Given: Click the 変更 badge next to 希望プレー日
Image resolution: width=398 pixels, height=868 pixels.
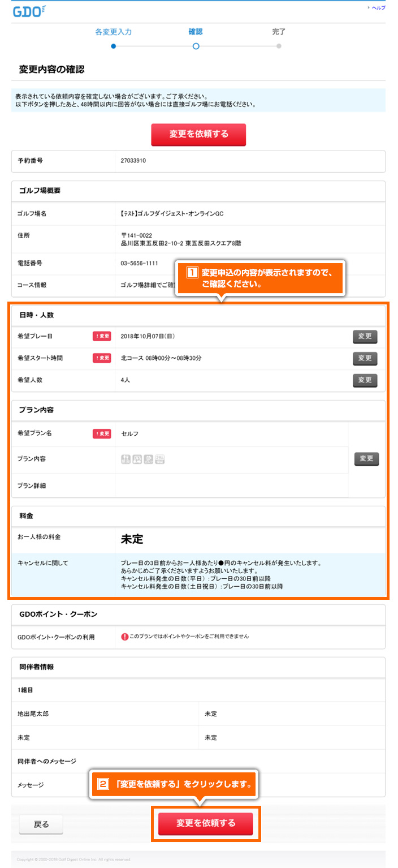Looking at the screenshot, I should click(102, 336).
